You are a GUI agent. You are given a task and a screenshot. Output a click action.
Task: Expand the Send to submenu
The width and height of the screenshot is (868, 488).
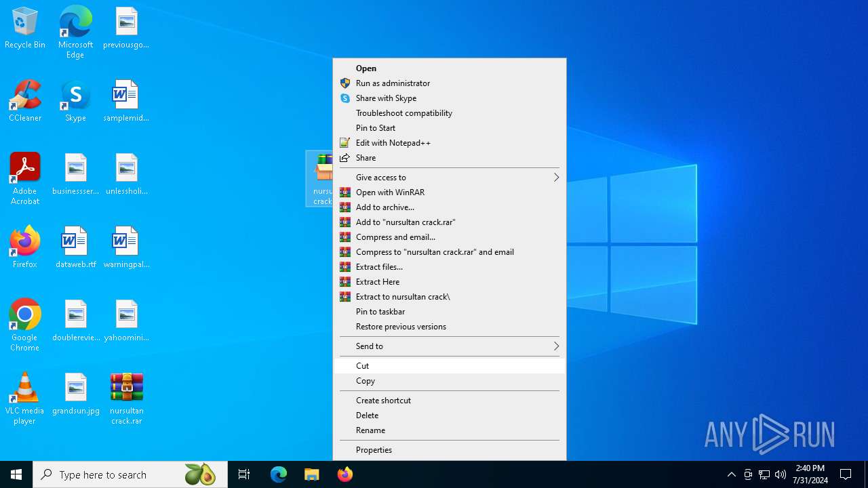tap(450, 346)
